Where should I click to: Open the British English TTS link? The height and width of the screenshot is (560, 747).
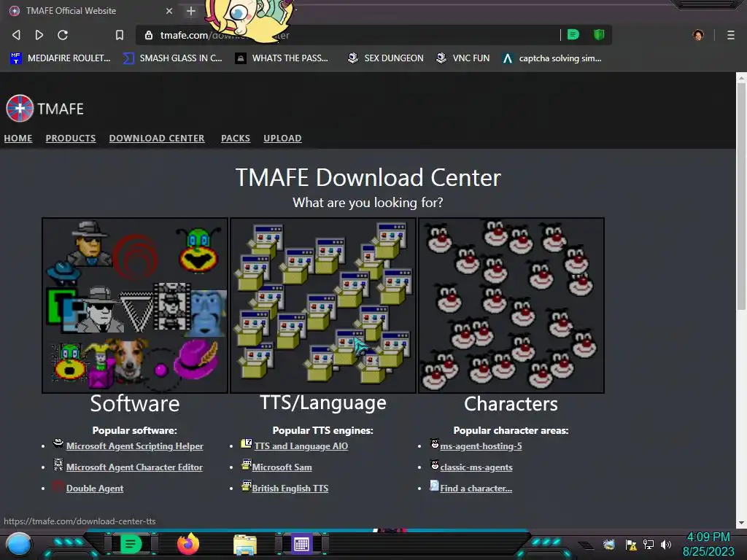point(290,488)
